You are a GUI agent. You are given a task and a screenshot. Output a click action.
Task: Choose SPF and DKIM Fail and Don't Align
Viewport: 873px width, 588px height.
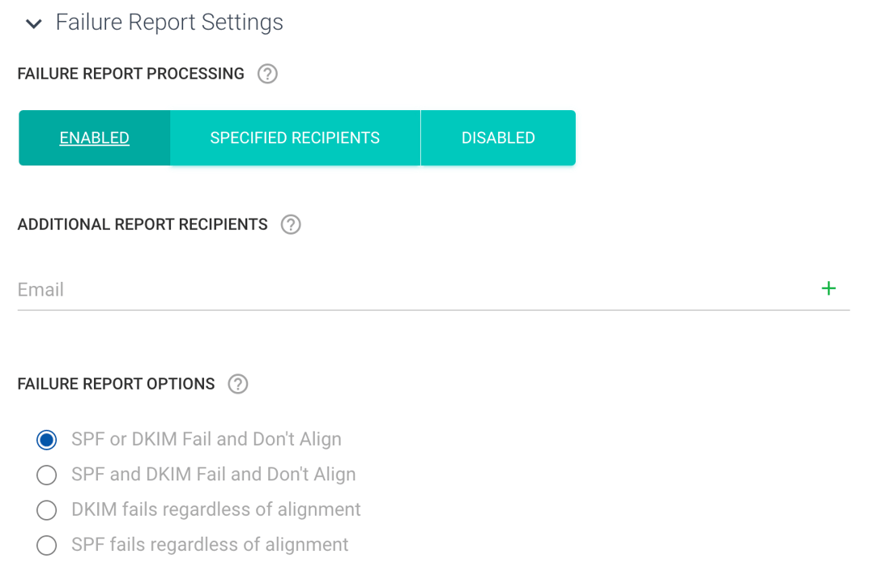click(46, 475)
